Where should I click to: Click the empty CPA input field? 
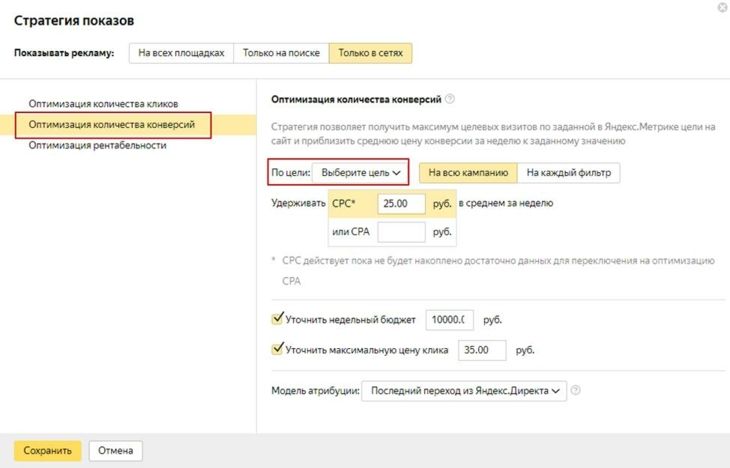(x=401, y=232)
